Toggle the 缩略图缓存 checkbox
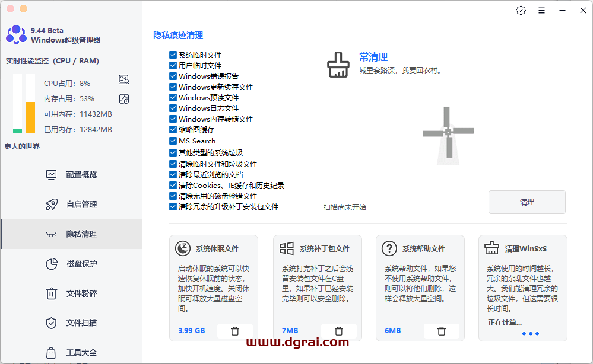The height and width of the screenshot is (364, 593). (173, 129)
